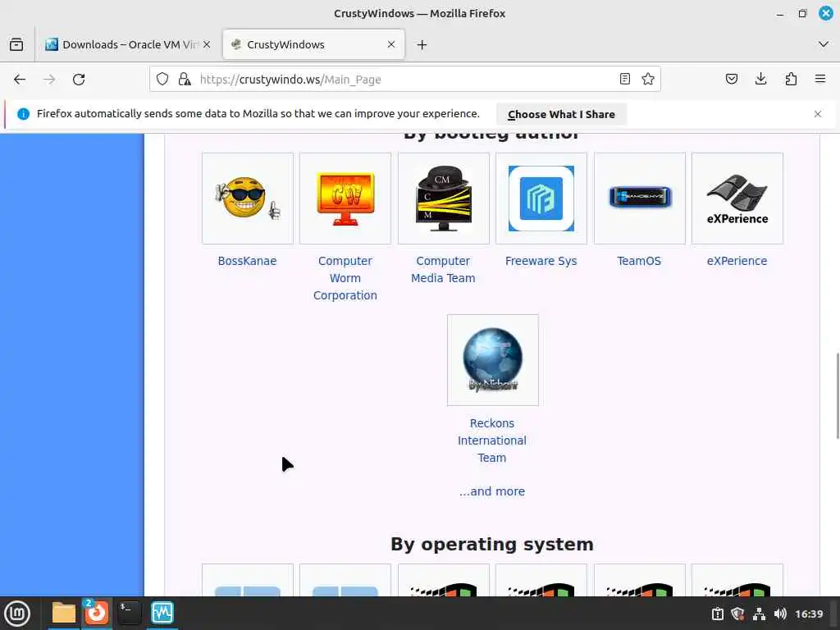
Task: Open the Computer Worm Corporation CW thumbnail
Action: [x=345, y=199]
